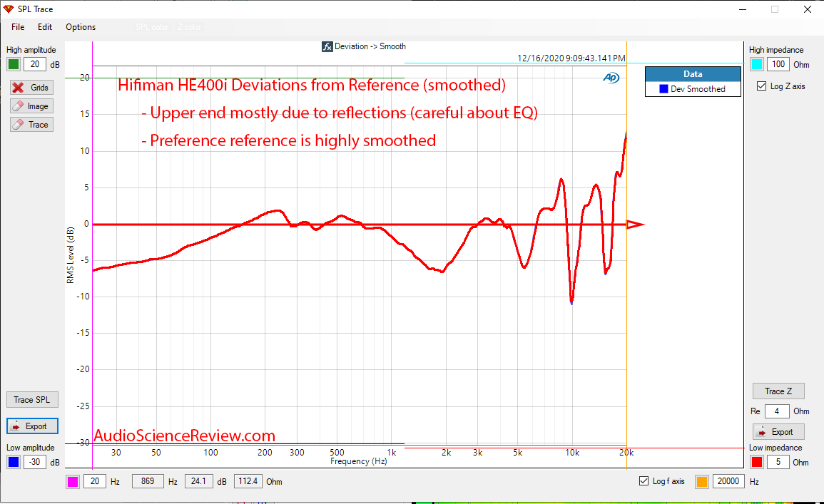Click the timestamp 12/16/2020 9:09:43.141 PM

pos(571,58)
